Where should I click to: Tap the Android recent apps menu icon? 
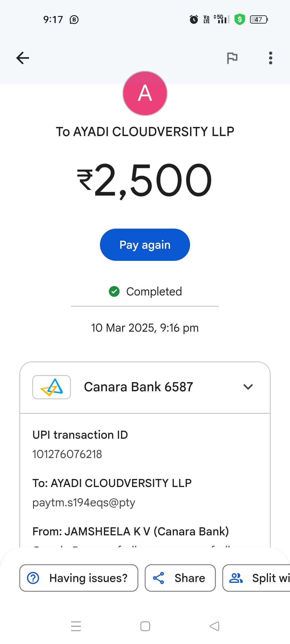(x=76, y=626)
